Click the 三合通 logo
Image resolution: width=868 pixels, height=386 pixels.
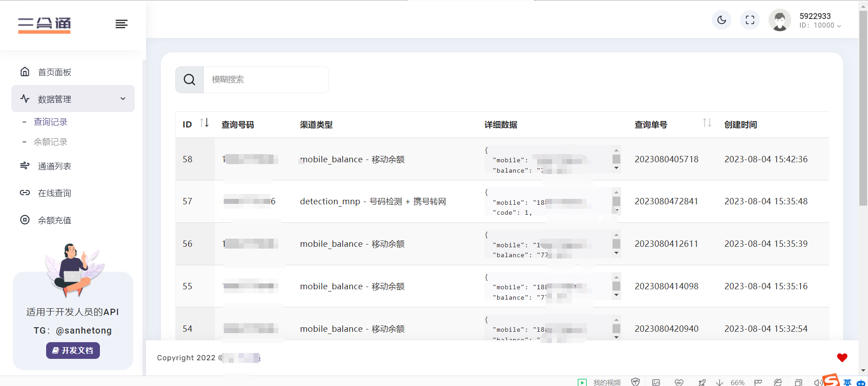tap(44, 24)
